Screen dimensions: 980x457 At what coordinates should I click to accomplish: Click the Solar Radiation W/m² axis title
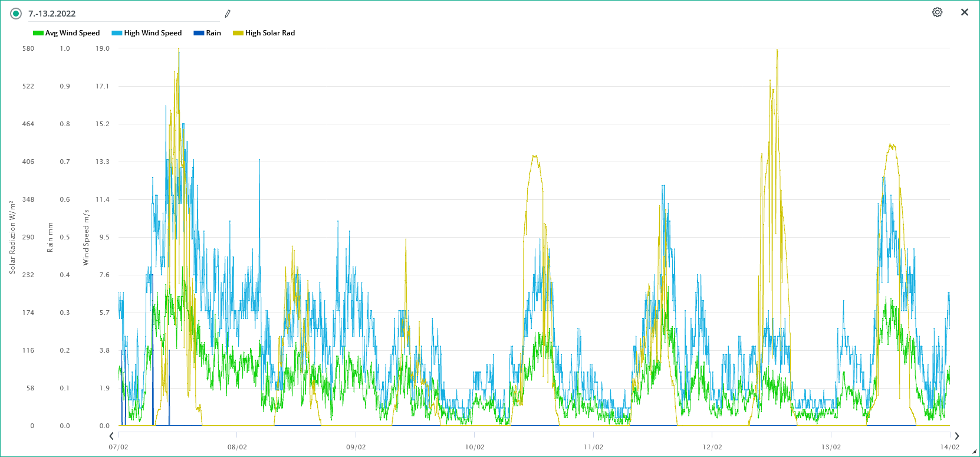[x=12, y=237]
